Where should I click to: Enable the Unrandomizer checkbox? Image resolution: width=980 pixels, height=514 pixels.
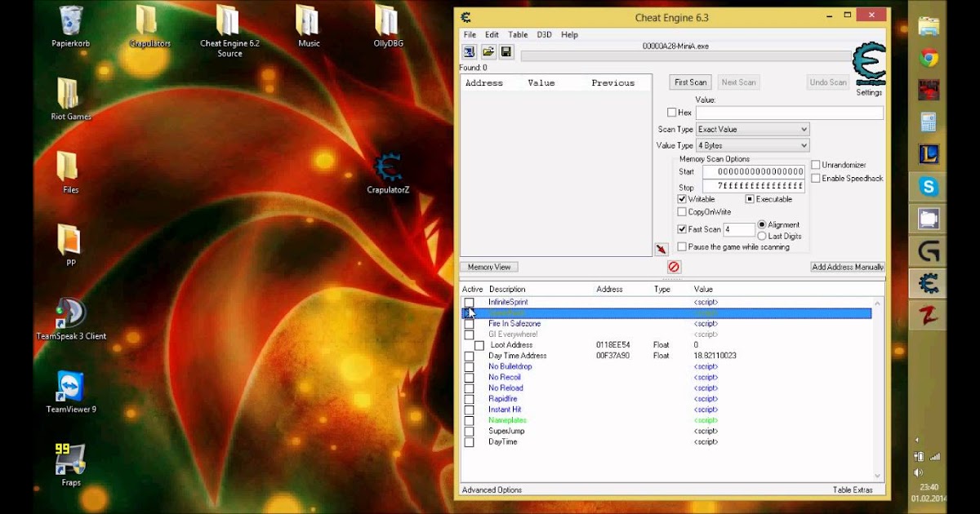(816, 165)
